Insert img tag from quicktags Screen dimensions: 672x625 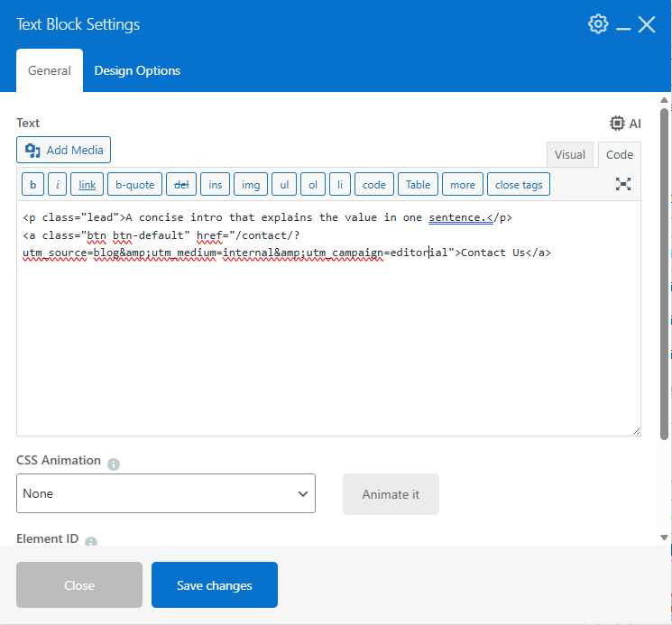[251, 185]
